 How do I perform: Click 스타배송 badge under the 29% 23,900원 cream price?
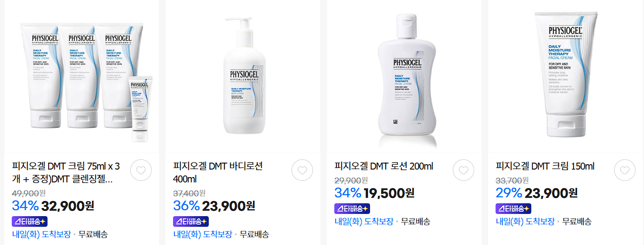click(513, 208)
